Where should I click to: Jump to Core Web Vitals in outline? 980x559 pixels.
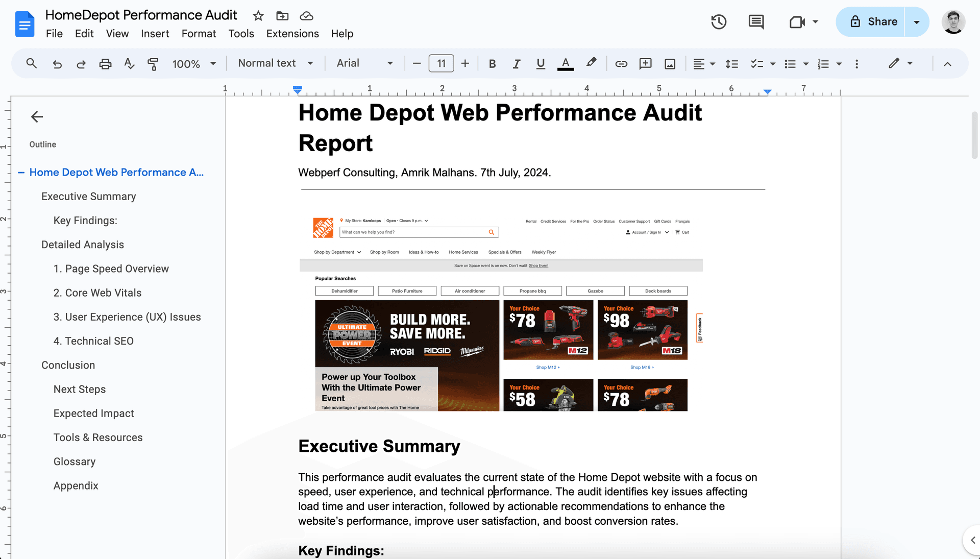pyautogui.click(x=97, y=293)
